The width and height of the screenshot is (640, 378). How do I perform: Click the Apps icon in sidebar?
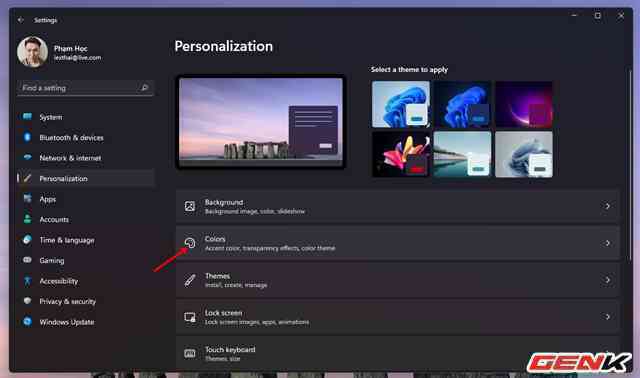tap(27, 199)
